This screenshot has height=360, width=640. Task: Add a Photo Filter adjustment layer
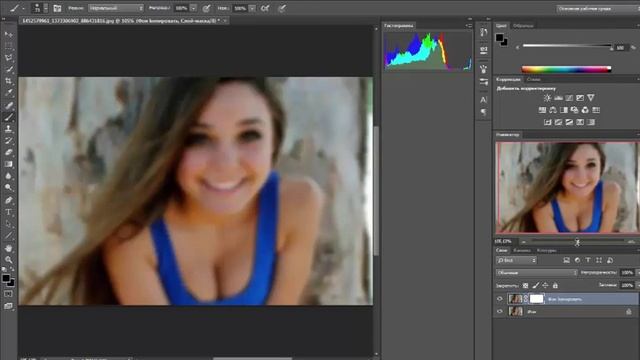tap(574, 110)
